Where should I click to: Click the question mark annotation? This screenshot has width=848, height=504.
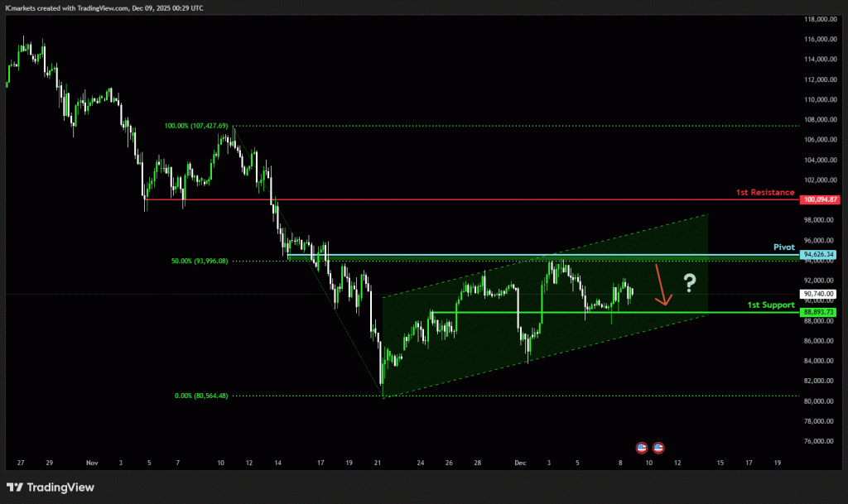(x=689, y=284)
